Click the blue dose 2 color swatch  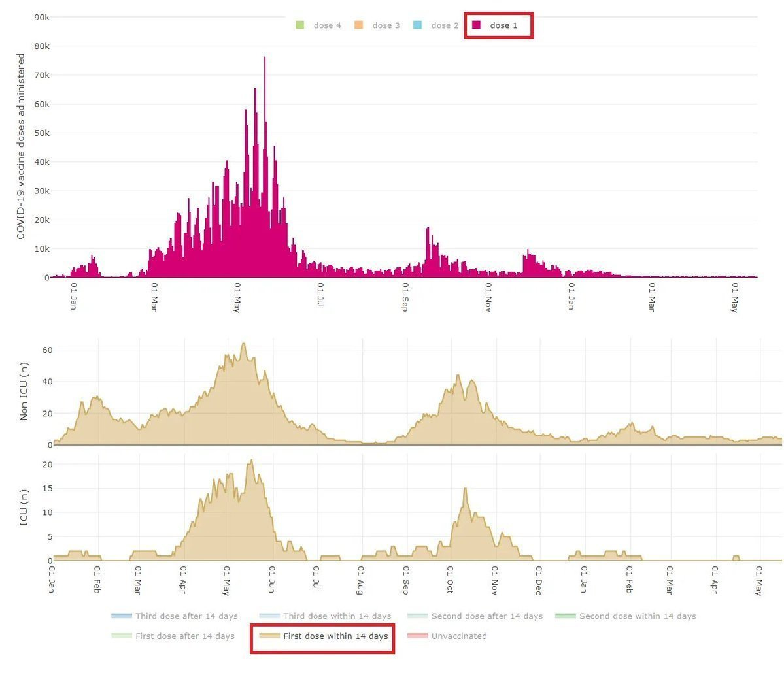pos(417,25)
